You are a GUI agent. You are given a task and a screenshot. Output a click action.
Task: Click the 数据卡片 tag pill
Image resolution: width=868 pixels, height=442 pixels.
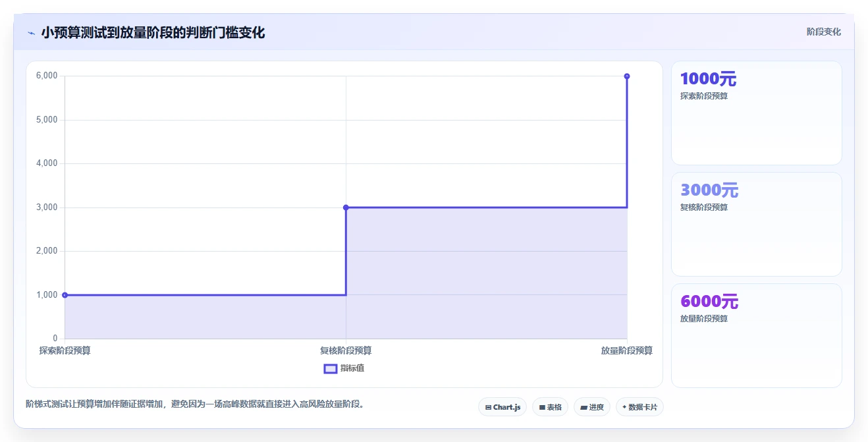click(639, 407)
